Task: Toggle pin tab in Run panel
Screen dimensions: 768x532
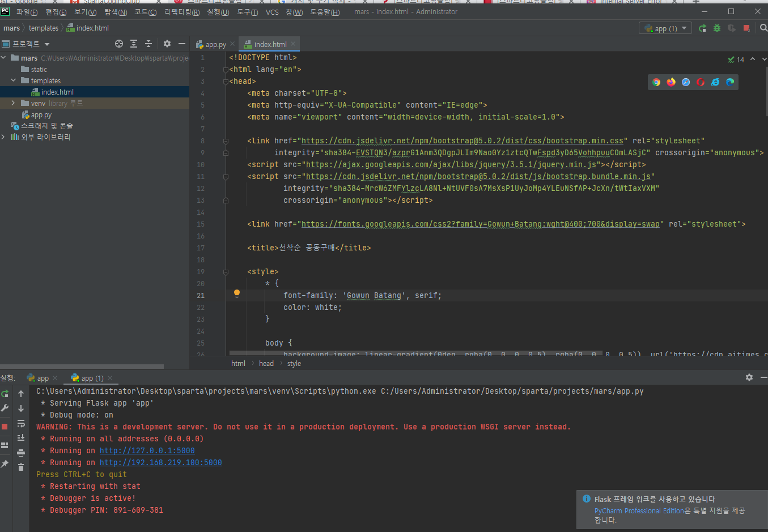Action: 5,463
